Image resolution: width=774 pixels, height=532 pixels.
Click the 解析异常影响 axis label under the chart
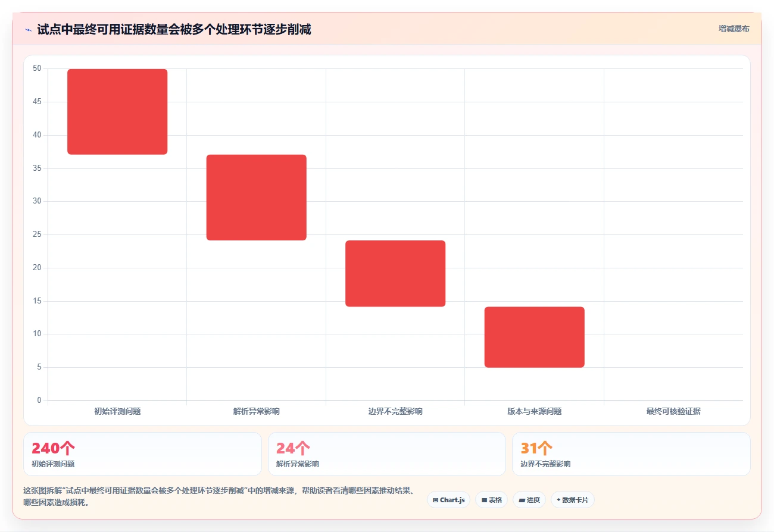[257, 411]
